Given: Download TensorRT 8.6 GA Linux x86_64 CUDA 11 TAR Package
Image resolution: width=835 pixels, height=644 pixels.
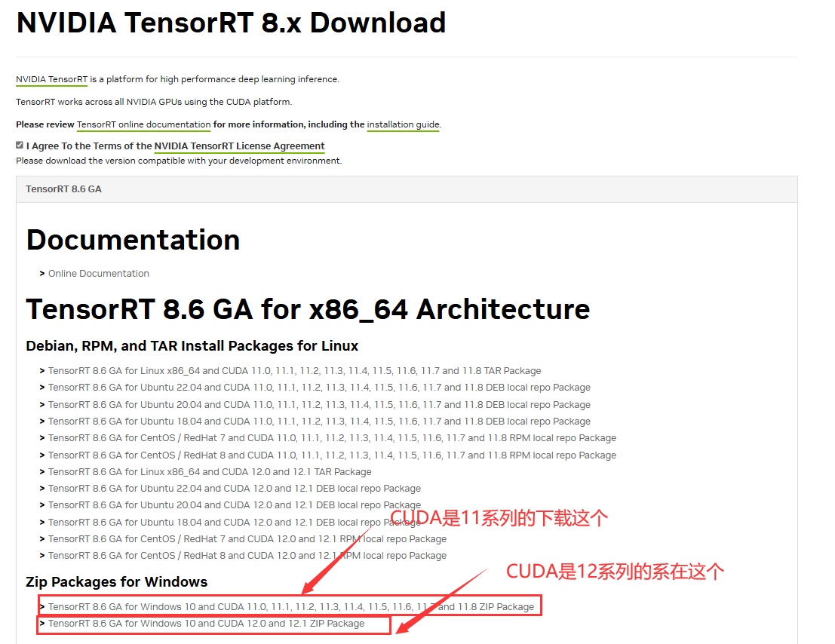Looking at the screenshot, I should (294, 370).
